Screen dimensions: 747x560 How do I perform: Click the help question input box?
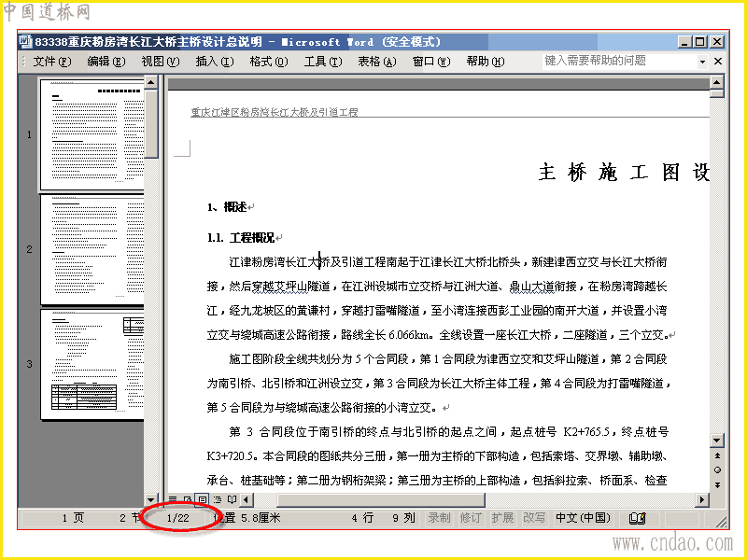619,61
